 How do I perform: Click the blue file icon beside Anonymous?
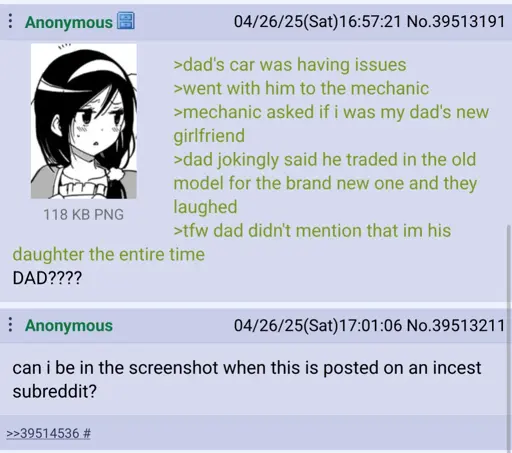[x=126, y=21]
